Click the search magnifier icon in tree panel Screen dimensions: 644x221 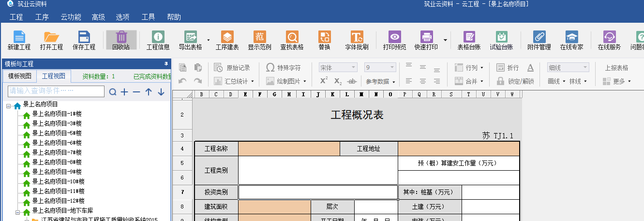point(113,92)
